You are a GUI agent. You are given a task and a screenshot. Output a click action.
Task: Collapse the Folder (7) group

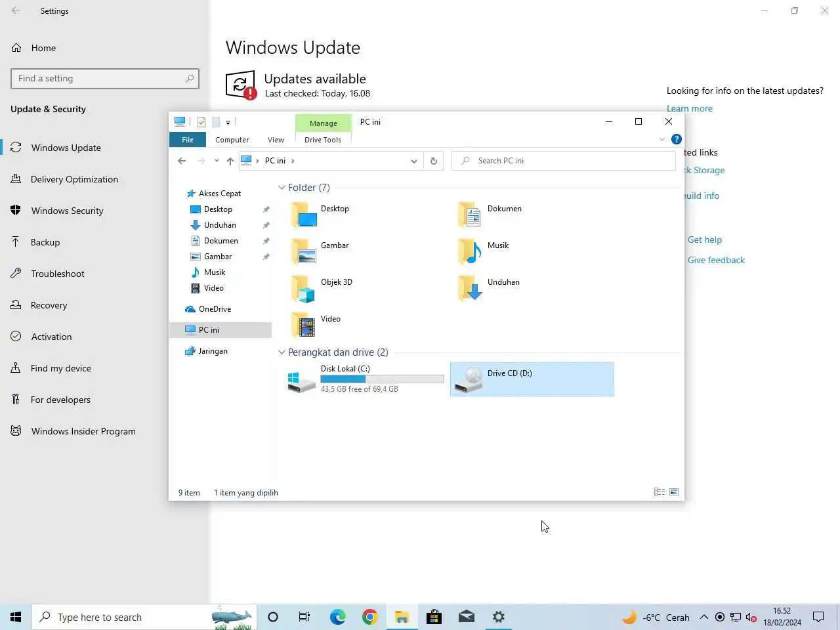(282, 188)
